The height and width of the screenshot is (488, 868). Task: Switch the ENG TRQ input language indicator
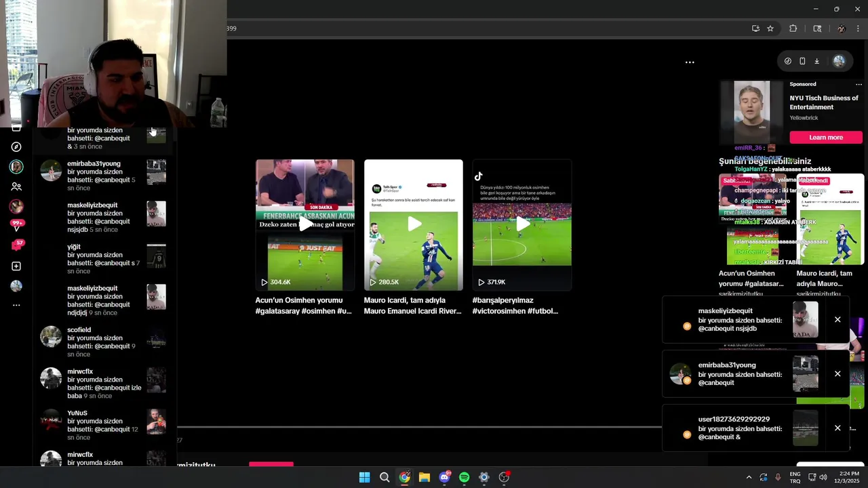click(795, 477)
